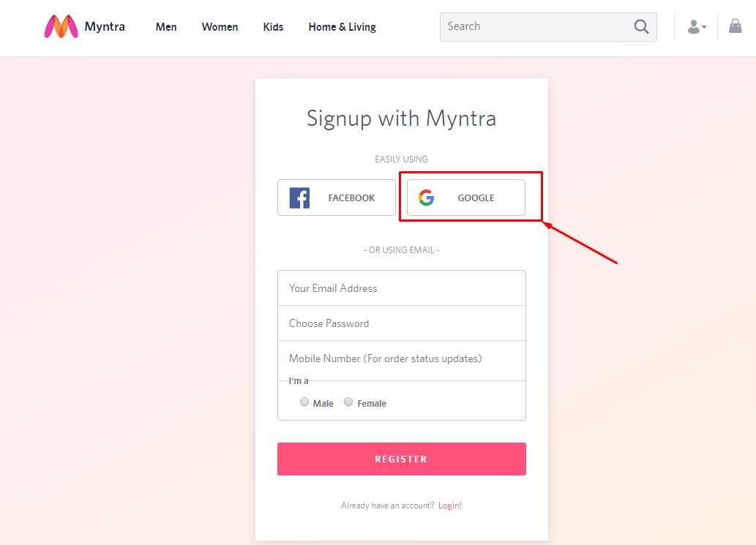This screenshot has width=756, height=545.
Task: Click the Facebook logo icon
Action: [x=299, y=198]
